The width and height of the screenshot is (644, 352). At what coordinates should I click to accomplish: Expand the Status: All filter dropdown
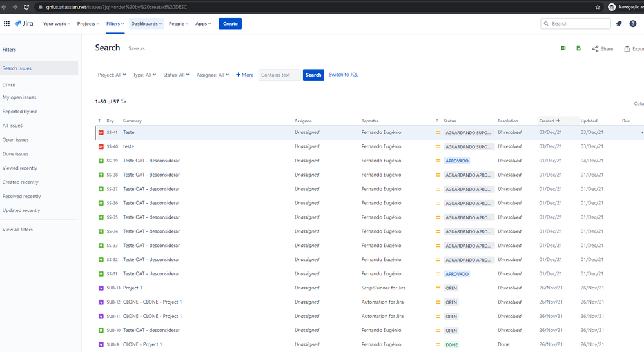point(176,75)
